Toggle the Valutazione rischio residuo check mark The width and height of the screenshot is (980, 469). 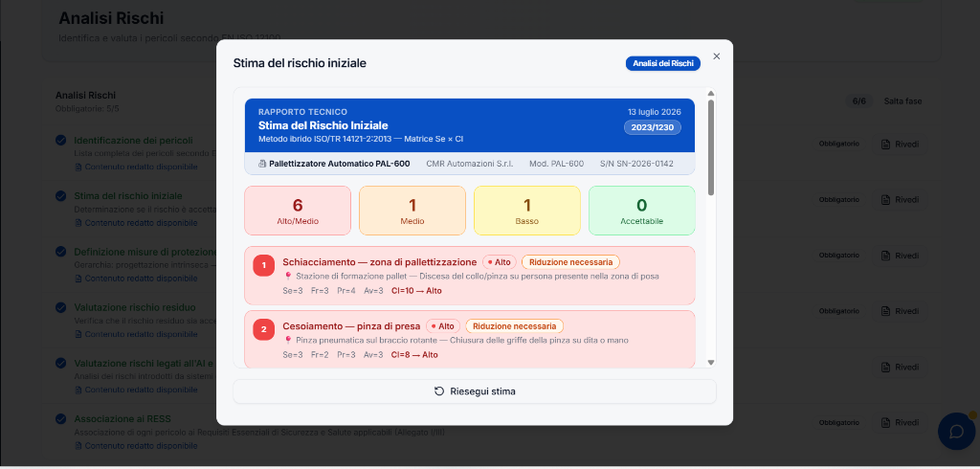pyautogui.click(x=60, y=307)
